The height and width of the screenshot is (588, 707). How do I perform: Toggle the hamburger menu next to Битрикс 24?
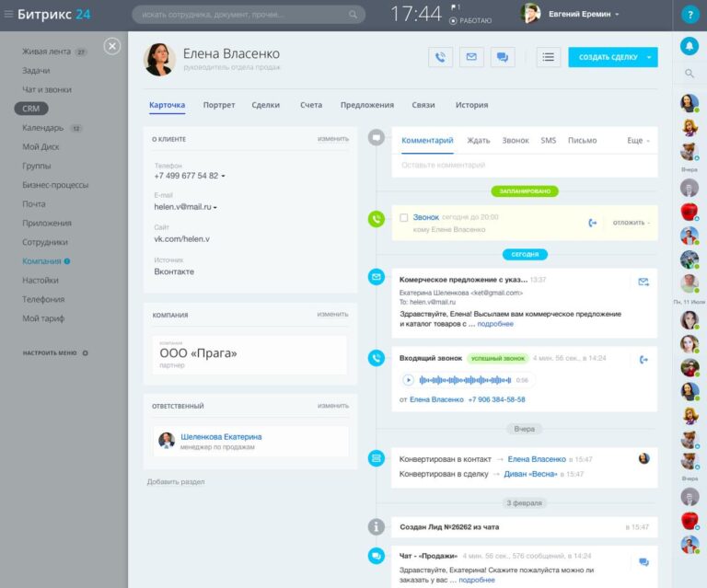pos(8,14)
